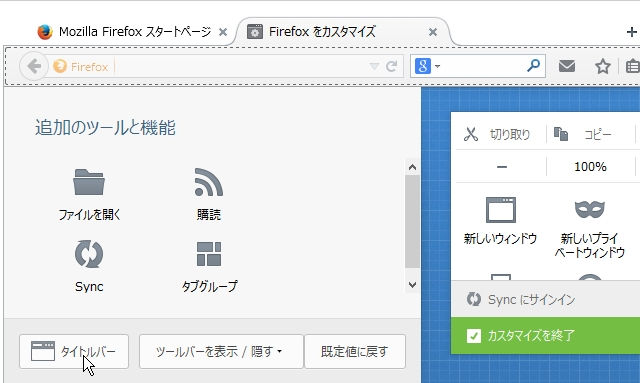Click the zoom out minus button
640x383 pixels.
point(502,167)
